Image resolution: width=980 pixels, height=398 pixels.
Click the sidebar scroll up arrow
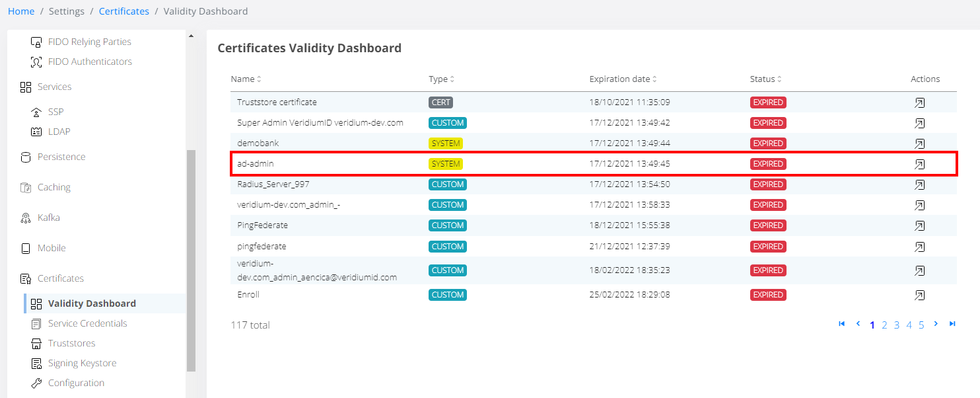[x=191, y=36]
